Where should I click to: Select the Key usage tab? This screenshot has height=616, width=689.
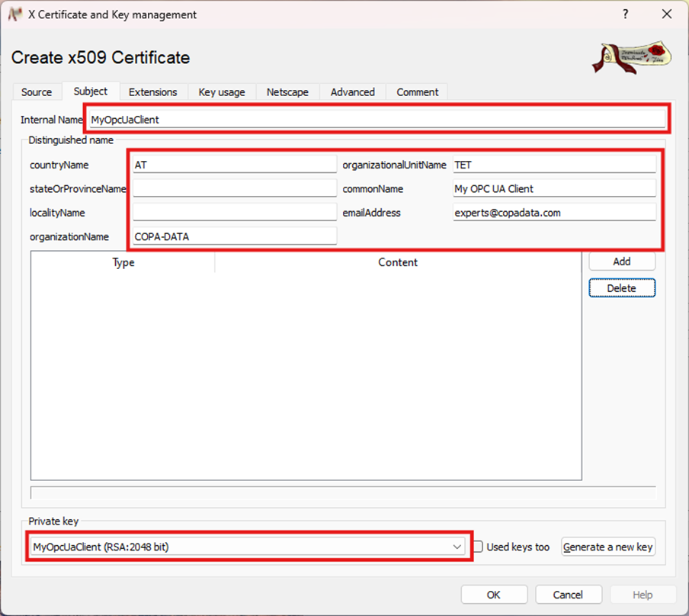pos(222,91)
